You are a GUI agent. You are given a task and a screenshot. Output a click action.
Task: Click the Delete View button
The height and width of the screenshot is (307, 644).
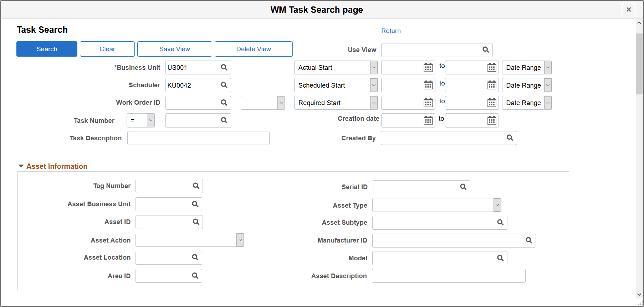(x=254, y=49)
